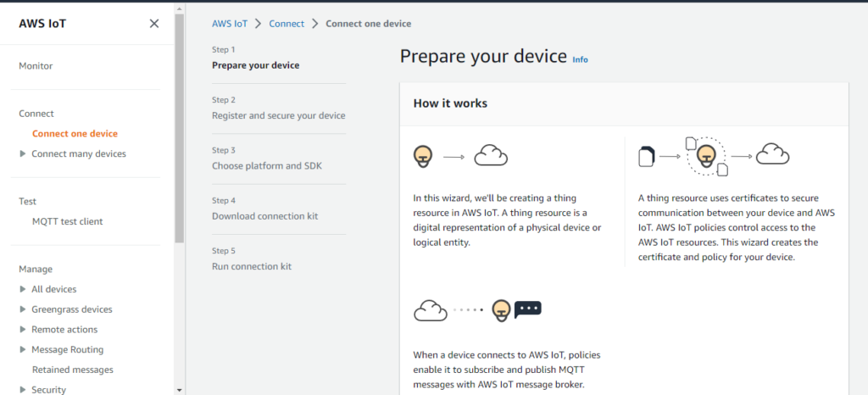Select Manage section heading in sidebar
The height and width of the screenshot is (395, 868).
pos(36,269)
